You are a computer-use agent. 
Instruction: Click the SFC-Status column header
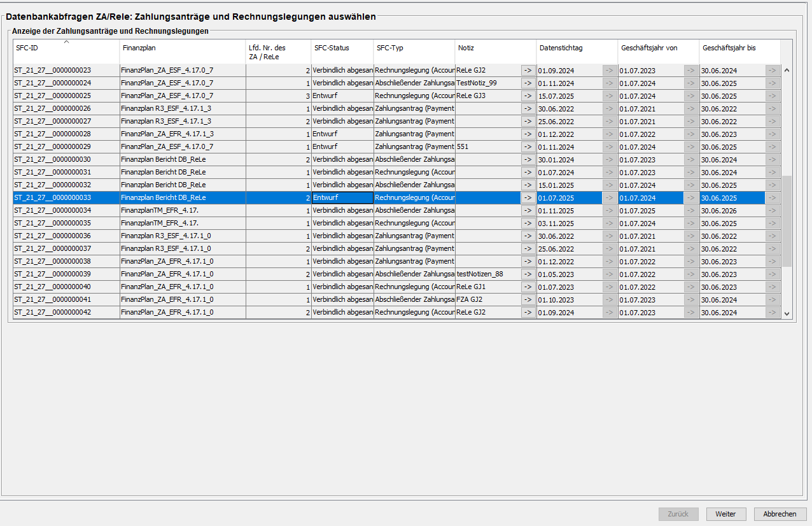342,48
